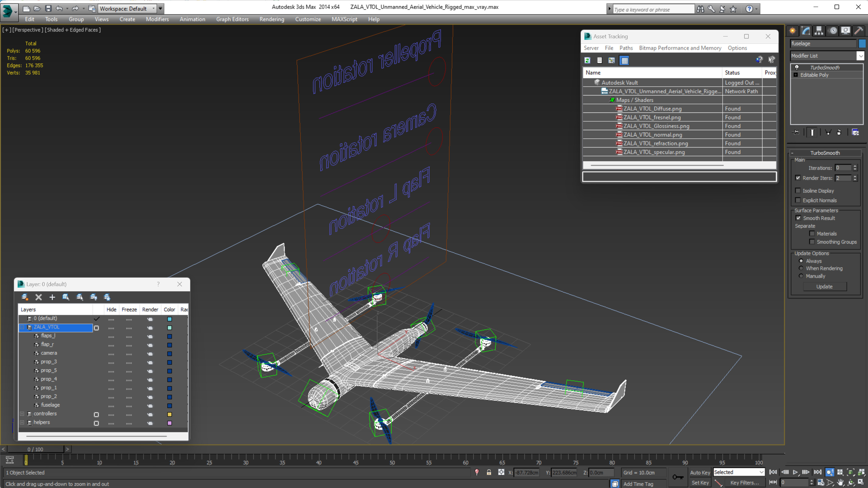Viewport: 868px width, 488px height.
Task: Click the Delete layer X icon
Action: point(39,297)
